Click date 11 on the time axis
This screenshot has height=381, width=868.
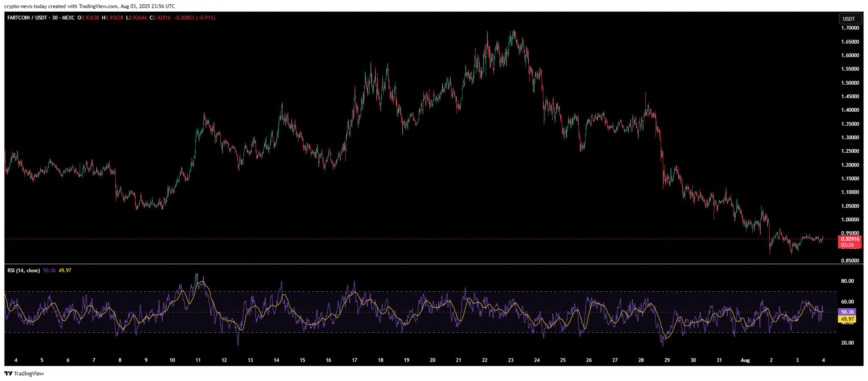(198, 360)
